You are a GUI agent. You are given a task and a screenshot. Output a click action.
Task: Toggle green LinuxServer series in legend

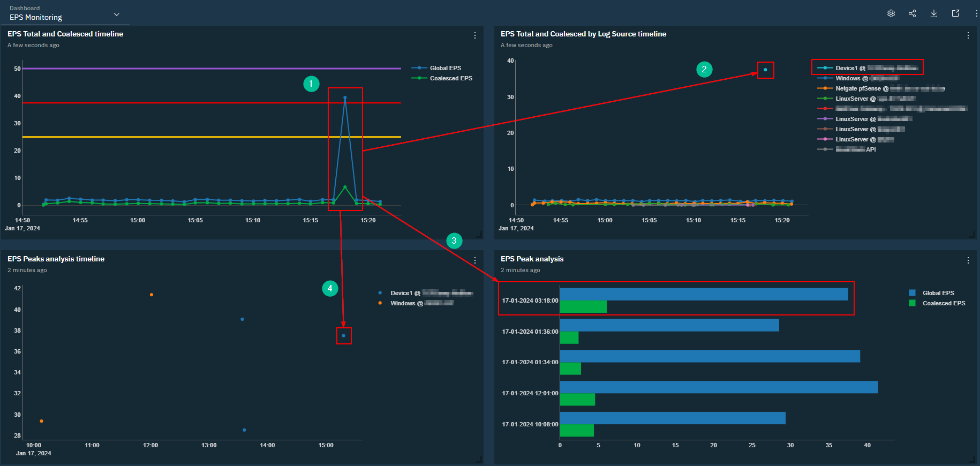click(x=866, y=99)
